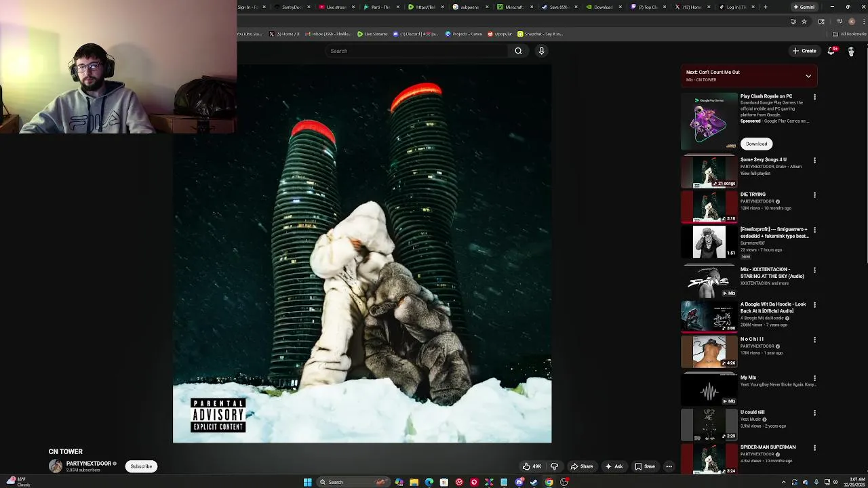Dislike the CN TOWER video
This screenshot has width=868, height=488.
554,466
